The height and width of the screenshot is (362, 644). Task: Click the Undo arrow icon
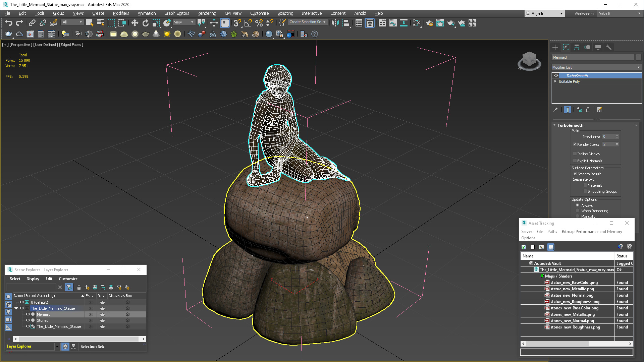pyautogui.click(x=9, y=23)
